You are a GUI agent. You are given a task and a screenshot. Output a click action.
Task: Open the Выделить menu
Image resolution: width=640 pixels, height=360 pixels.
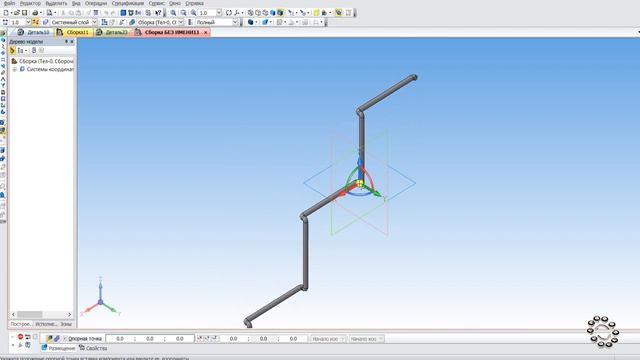56,3
